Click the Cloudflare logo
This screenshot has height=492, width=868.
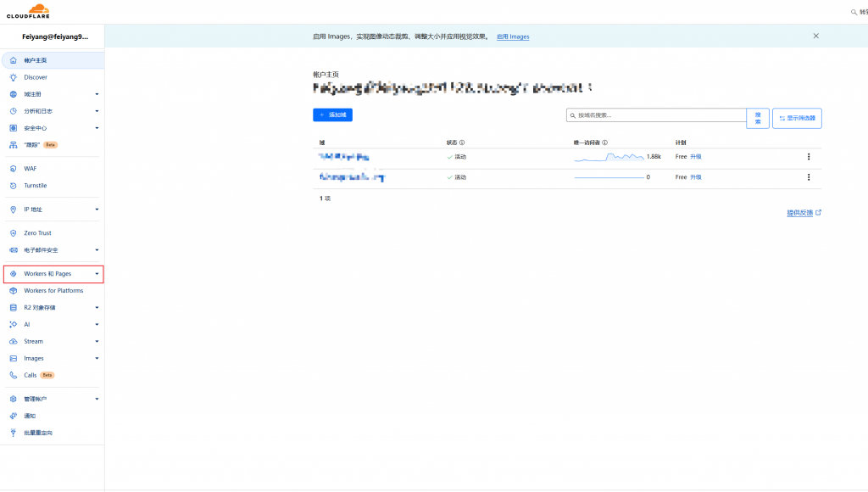28,11
